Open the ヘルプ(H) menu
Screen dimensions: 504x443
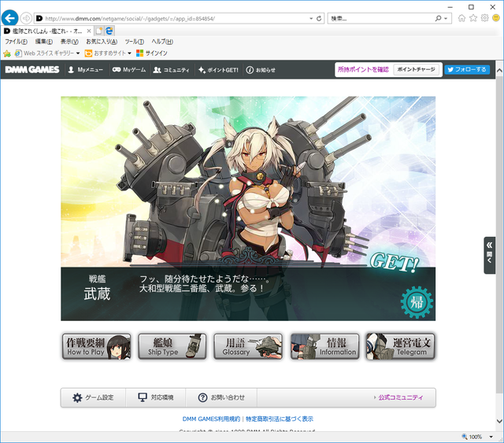pos(162,42)
